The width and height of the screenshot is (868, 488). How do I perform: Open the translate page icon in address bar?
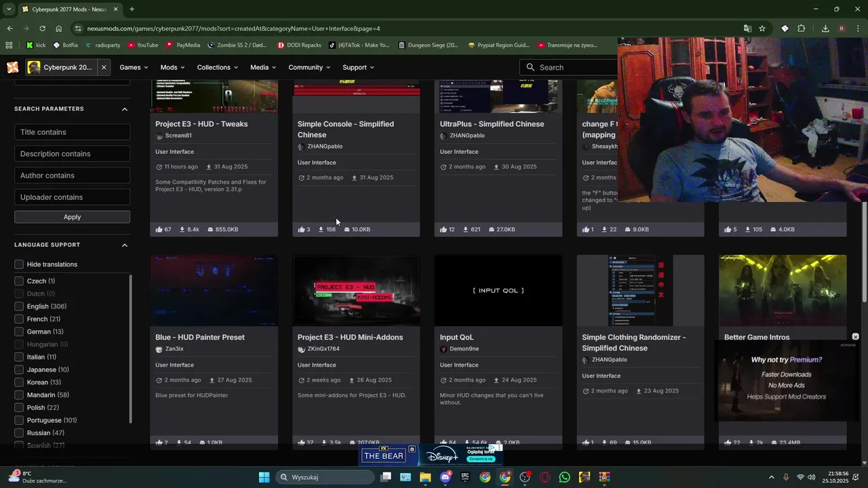[x=747, y=28]
